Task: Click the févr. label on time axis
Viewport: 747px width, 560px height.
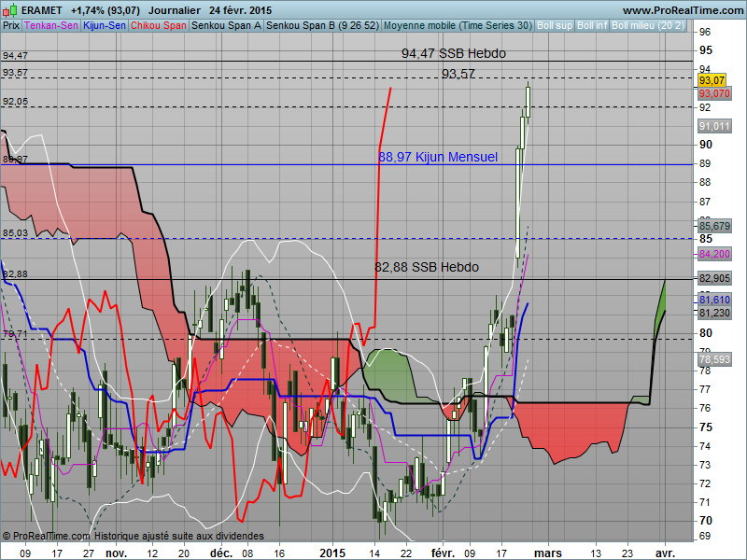Action: coord(443,553)
